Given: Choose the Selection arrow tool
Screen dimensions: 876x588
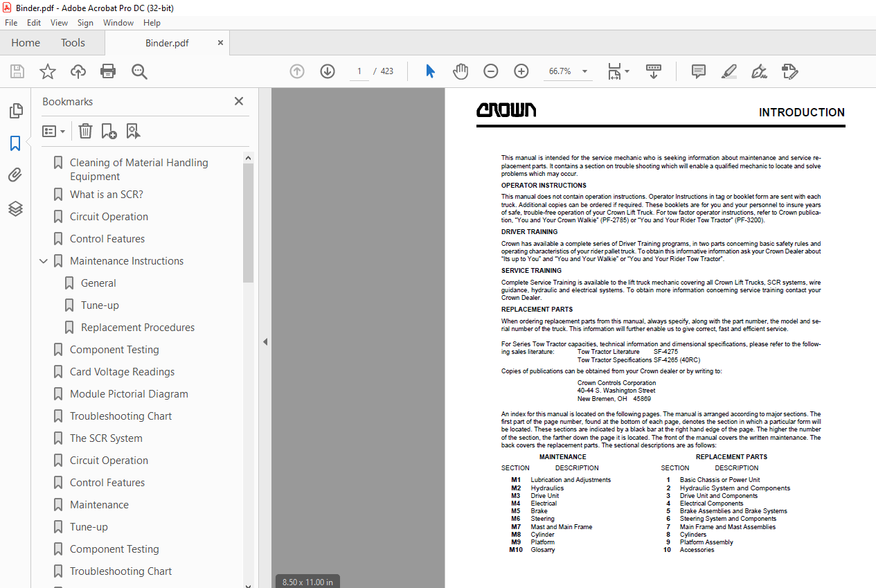Looking at the screenshot, I should click(430, 71).
